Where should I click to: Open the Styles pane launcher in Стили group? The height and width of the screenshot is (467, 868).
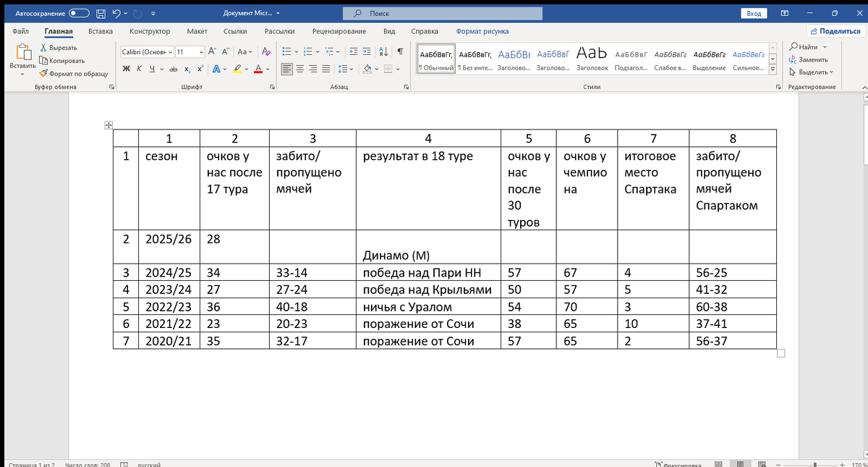pos(778,87)
